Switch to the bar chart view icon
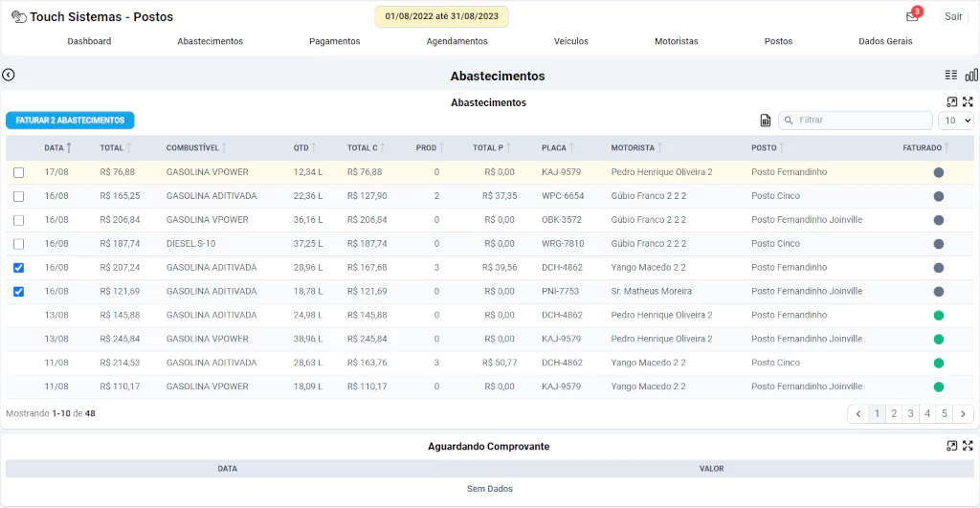Image resolution: width=980 pixels, height=508 pixels. click(x=971, y=75)
